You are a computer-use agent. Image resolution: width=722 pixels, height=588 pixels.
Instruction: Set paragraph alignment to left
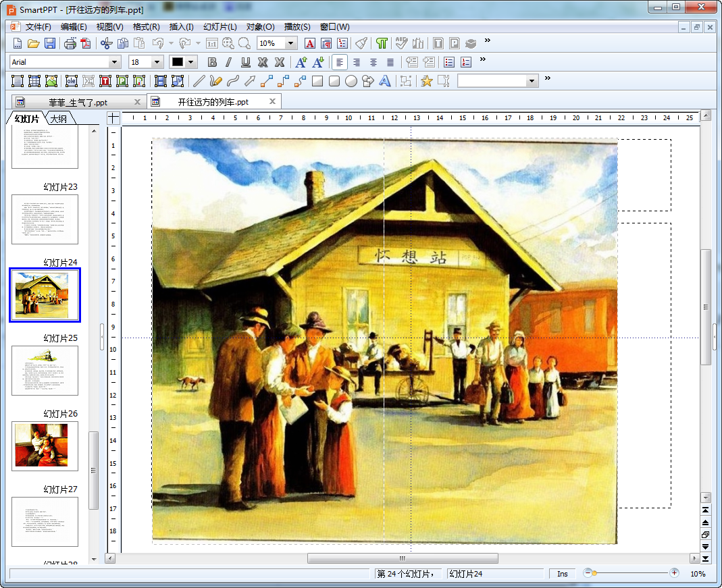[339, 62]
